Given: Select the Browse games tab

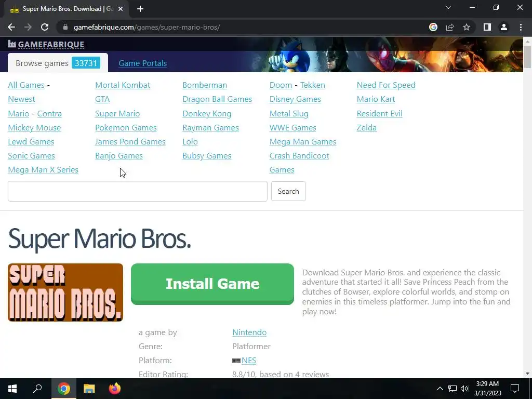Looking at the screenshot, I should tap(58, 63).
